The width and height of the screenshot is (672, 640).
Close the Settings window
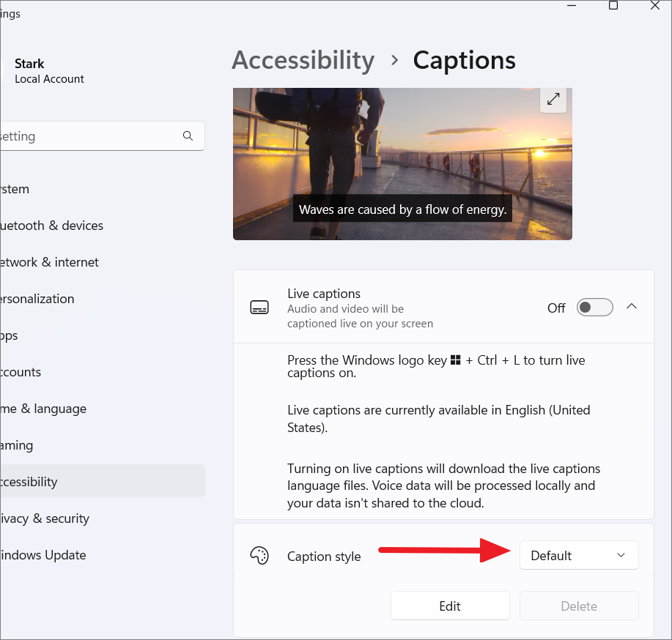655,6
